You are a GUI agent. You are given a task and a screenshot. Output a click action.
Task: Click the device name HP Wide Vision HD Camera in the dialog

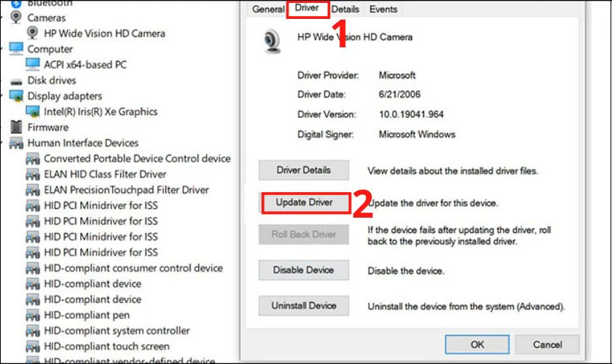coord(355,37)
